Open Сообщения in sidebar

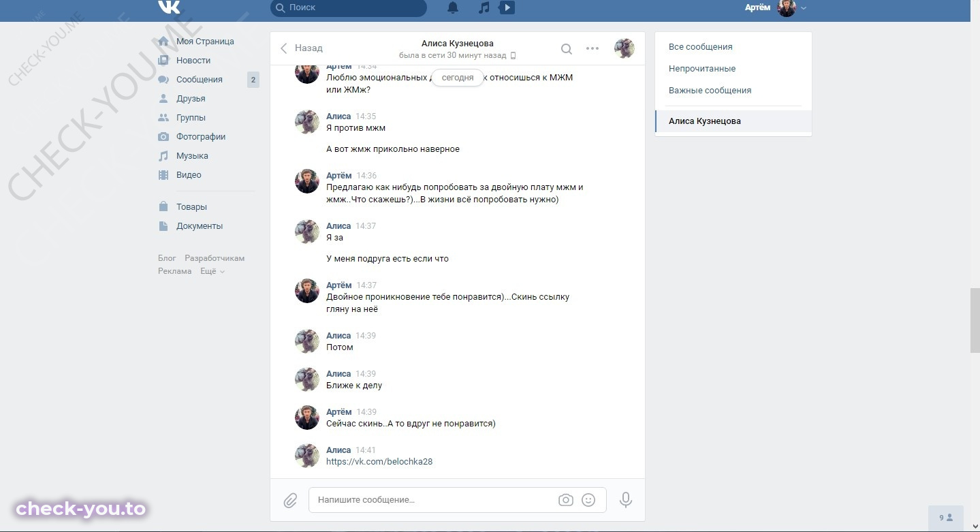200,80
